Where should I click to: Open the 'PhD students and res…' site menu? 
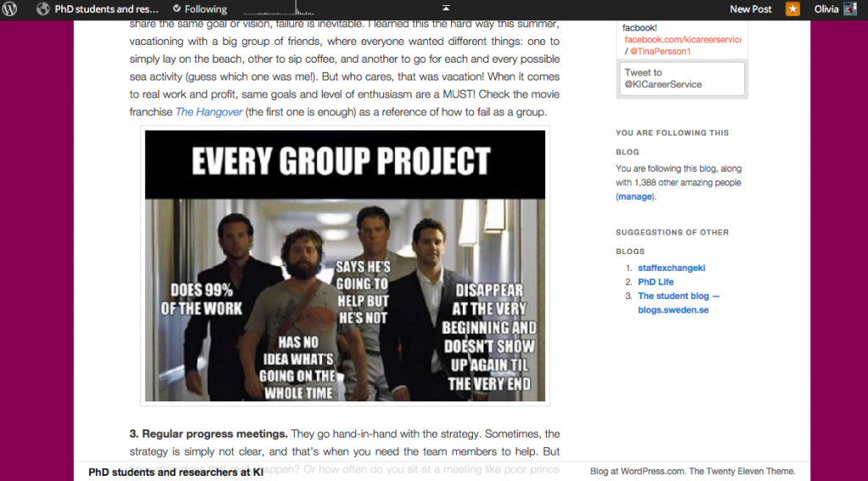point(106,9)
